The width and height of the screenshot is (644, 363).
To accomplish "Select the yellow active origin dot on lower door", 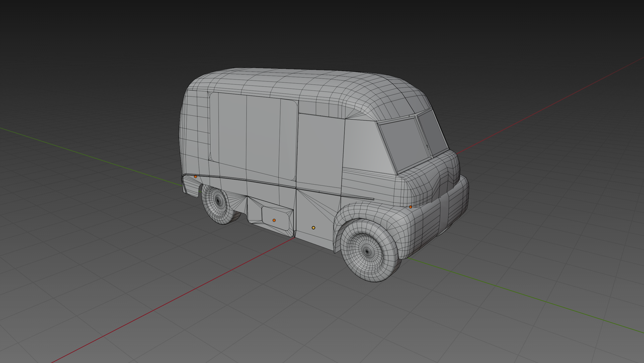I will [313, 228].
